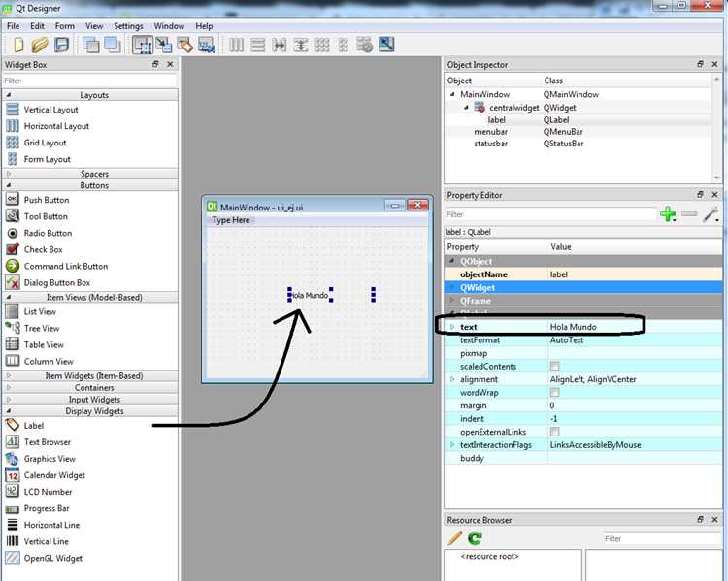Select the Edit Widgets mode icon
728x581 pixels.
pos(143,45)
